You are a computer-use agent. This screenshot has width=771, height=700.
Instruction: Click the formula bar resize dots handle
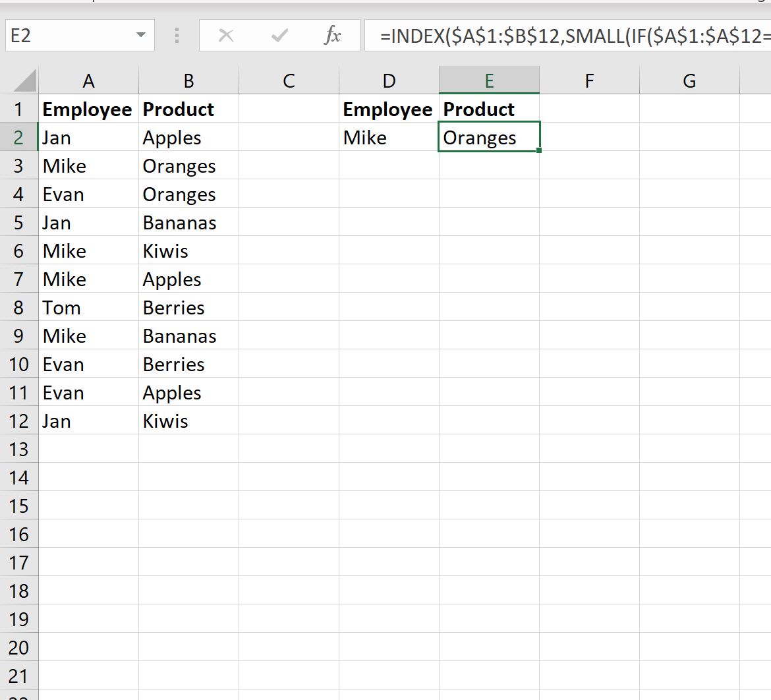pyautogui.click(x=177, y=36)
